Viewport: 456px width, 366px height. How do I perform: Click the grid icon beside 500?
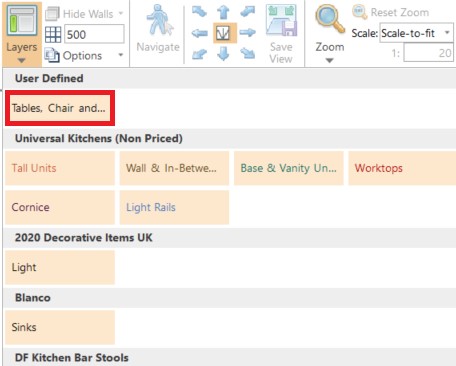pos(53,34)
